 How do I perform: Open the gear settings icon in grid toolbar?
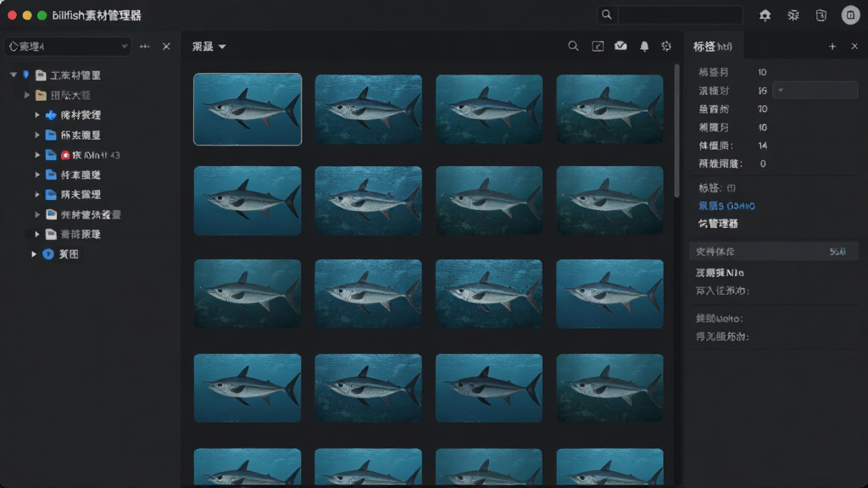666,47
